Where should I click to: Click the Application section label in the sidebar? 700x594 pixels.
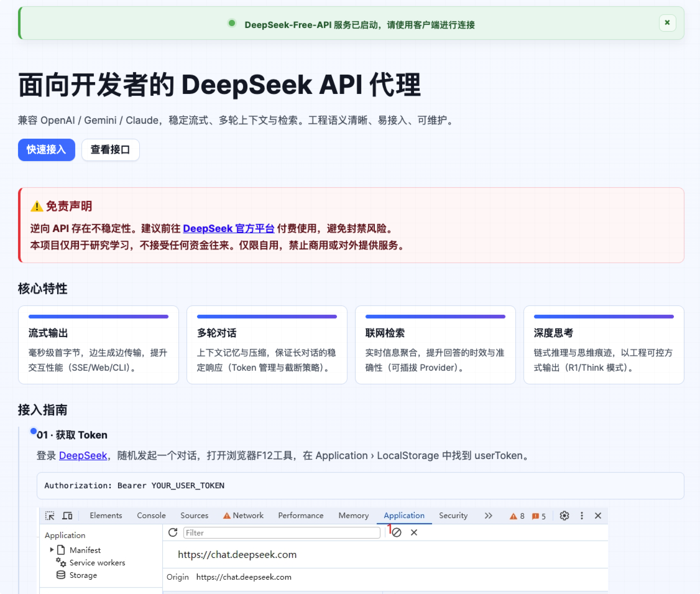click(x=65, y=535)
